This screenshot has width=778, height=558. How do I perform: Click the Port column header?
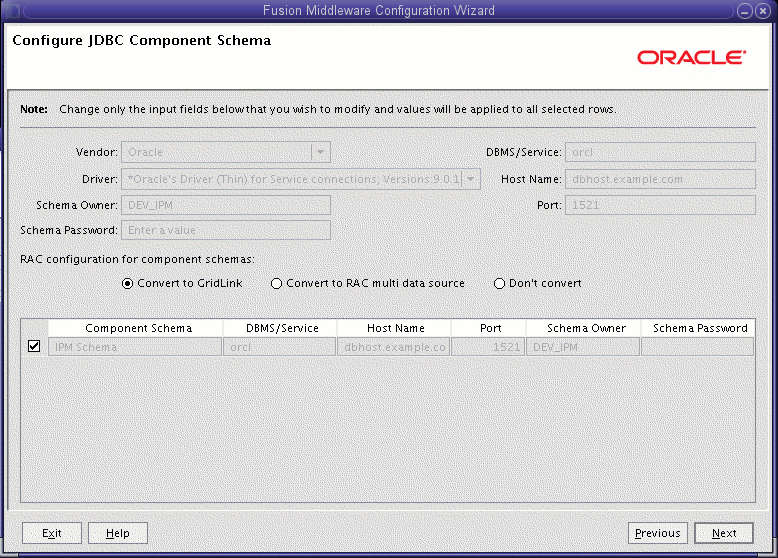(488, 328)
